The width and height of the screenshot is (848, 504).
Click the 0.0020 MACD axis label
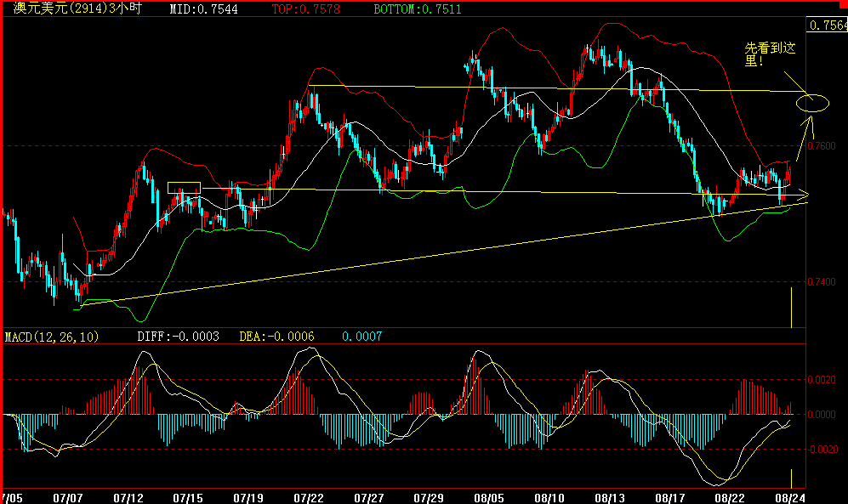coord(822,380)
